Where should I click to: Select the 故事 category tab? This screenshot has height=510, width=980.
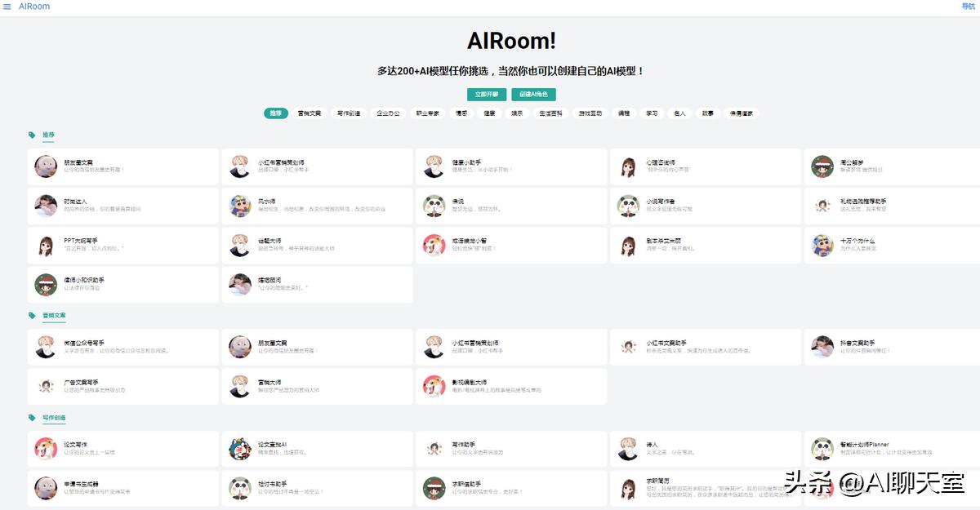[707, 113]
